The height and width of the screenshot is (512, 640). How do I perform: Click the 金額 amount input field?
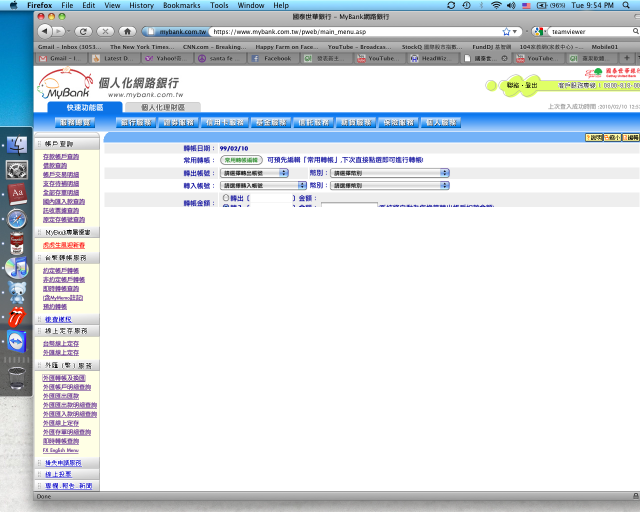[x=349, y=204]
